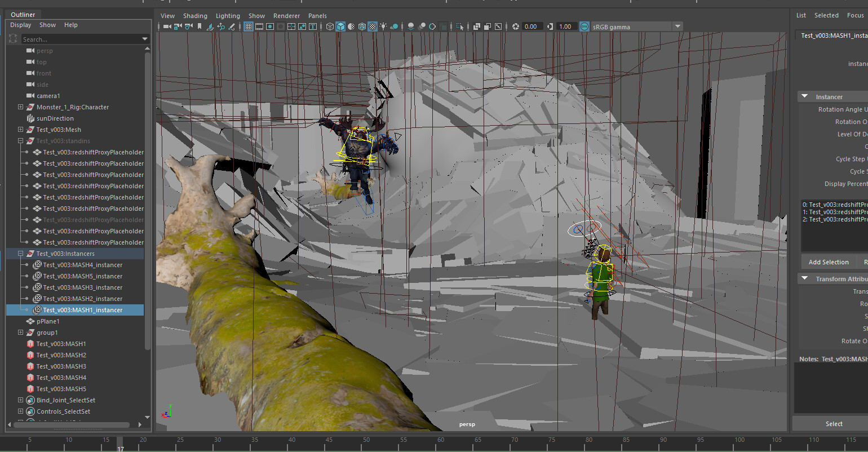Toggle the Field Chart display

pos(291,26)
